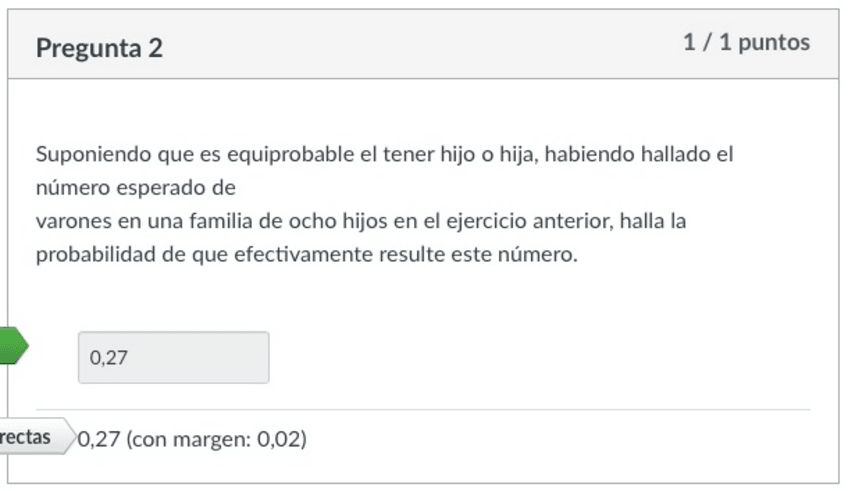The image size is (848, 491).
Task: Click the line starting "probabilidad de que efectivamente"
Action: tap(307, 254)
